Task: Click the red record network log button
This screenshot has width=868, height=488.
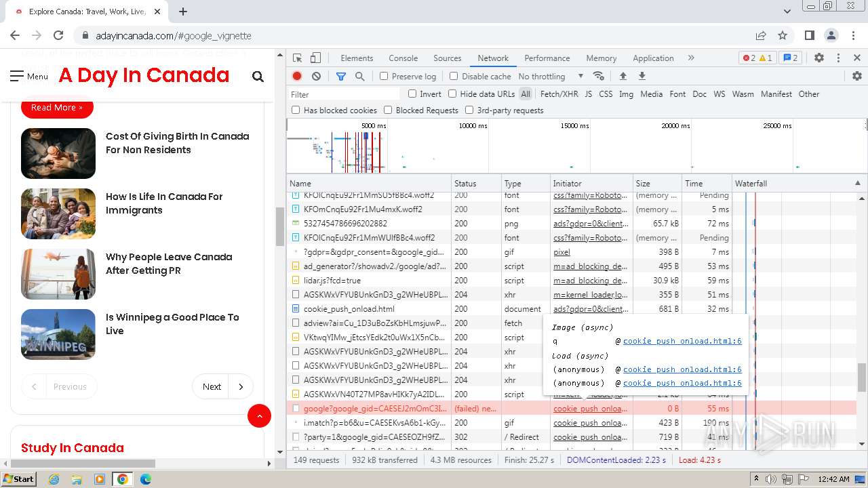Action: point(297,77)
